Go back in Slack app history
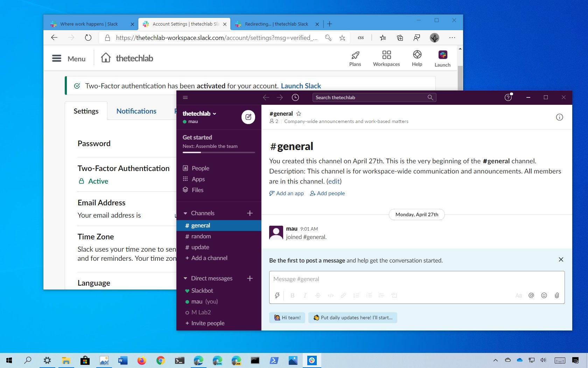Image resolution: width=588 pixels, height=368 pixels. 266,97
